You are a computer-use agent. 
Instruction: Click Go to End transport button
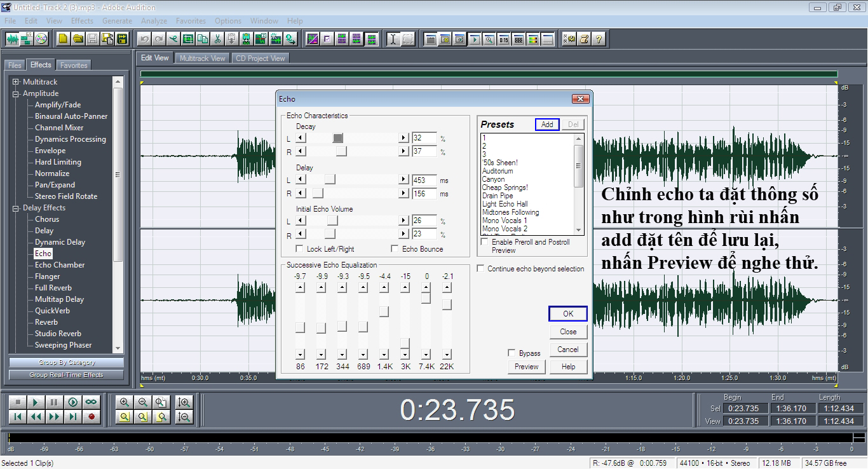coord(73,416)
